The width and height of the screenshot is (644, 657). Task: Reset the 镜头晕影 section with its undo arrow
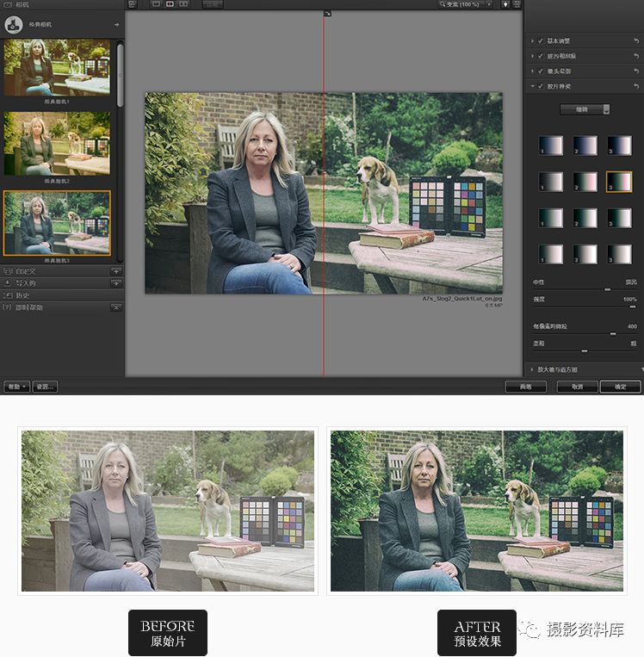pyautogui.click(x=636, y=71)
